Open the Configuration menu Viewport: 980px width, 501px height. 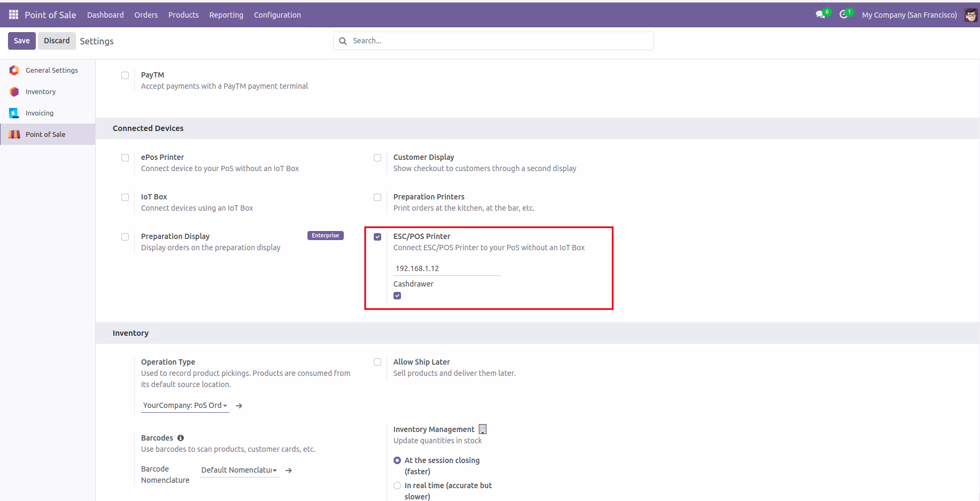277,15
